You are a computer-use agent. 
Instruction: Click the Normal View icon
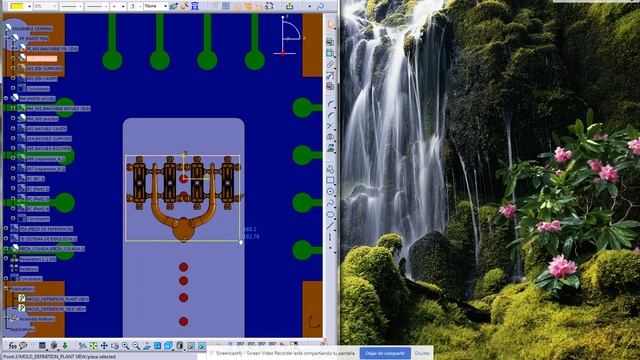click(x=147, y=346)
